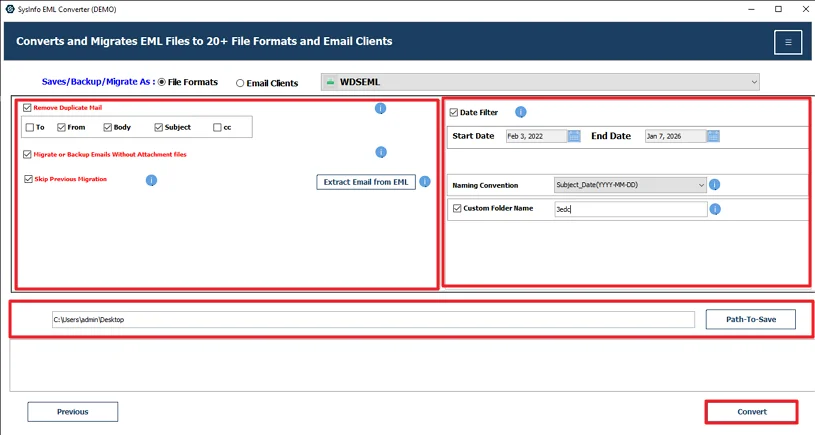
Task: Uncheck the Subject duplicate criterion
Action: [x=159, y=127]
